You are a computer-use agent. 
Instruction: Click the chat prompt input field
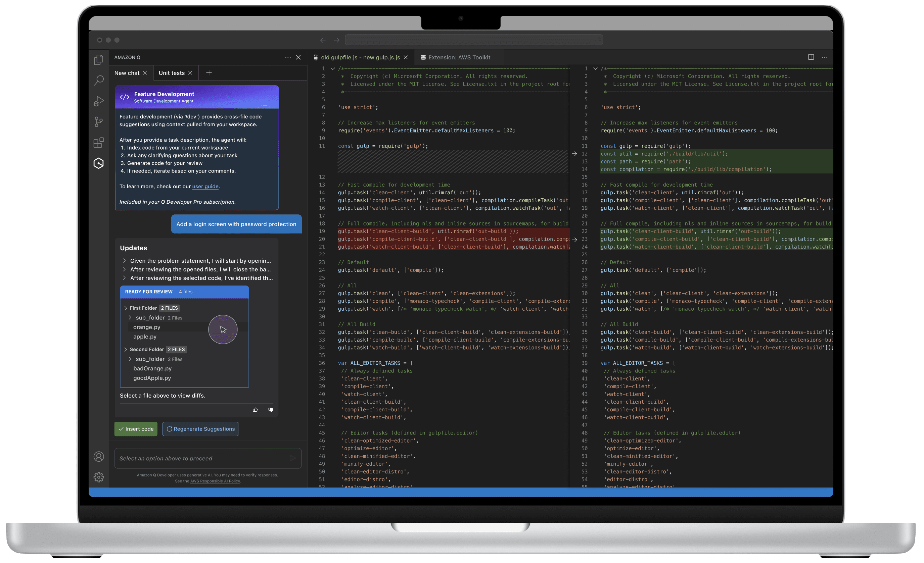208,458
